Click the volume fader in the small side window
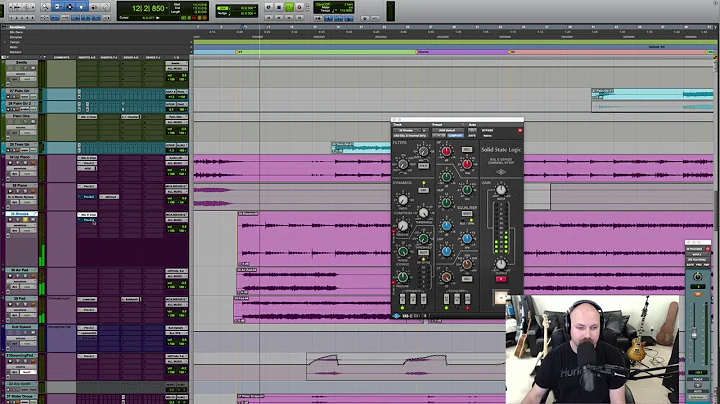 [694, 335]
